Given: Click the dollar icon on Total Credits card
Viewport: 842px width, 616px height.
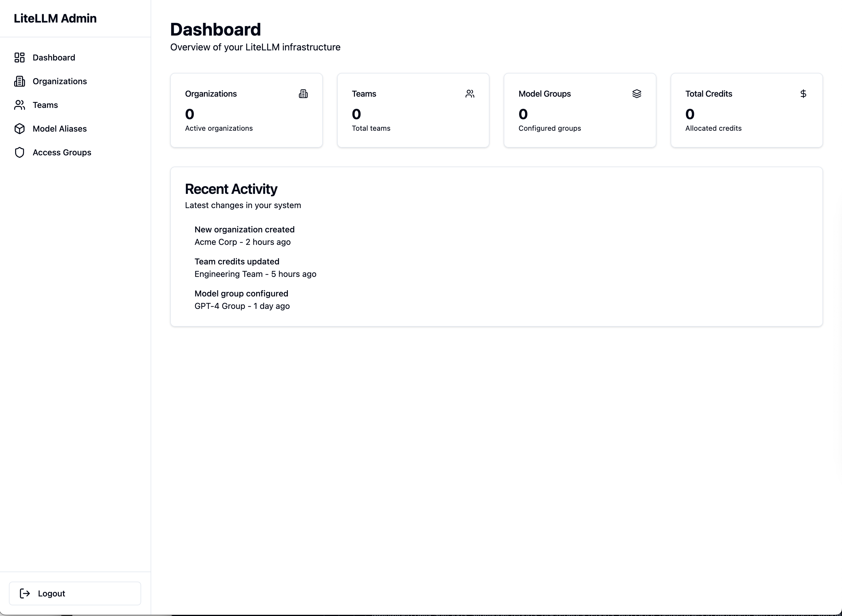Looking at the screenshot, I should tap(803, 94).
